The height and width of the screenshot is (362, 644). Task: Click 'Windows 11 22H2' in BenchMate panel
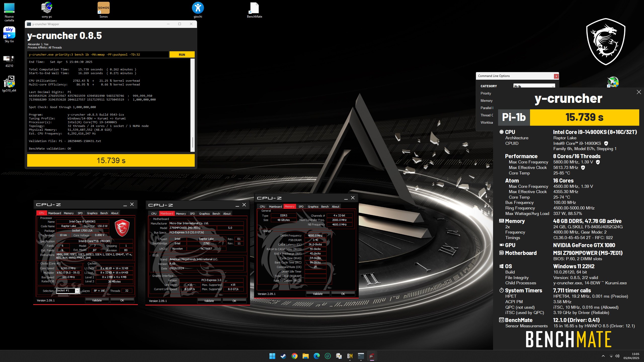point(574,266)
